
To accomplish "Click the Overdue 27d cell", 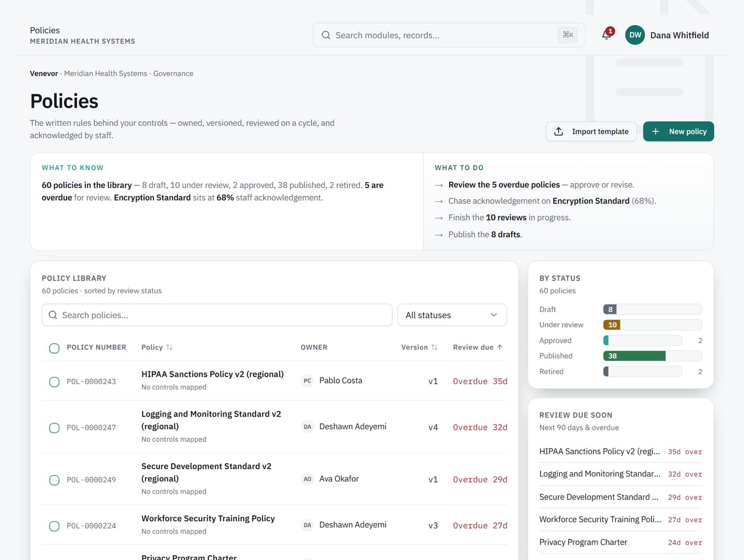I will point(480,526).
